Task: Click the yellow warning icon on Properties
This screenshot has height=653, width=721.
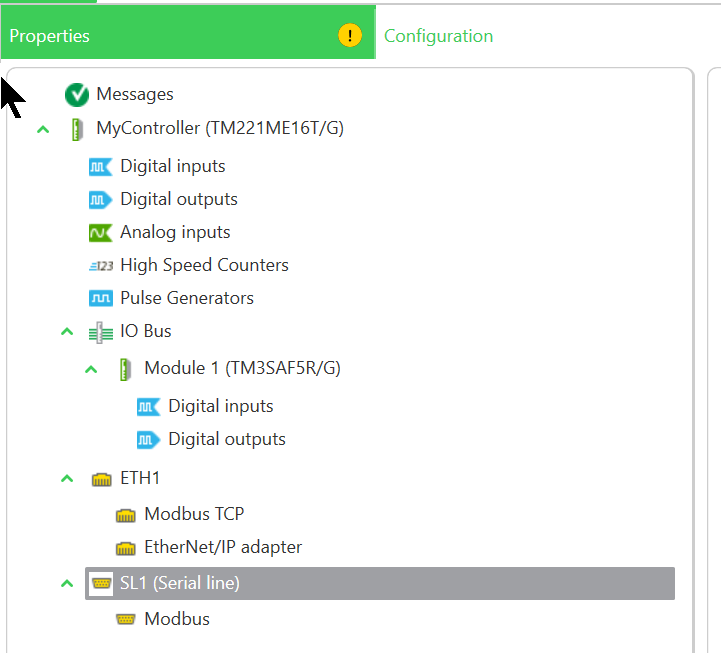Action: click(x=350, y=35)
